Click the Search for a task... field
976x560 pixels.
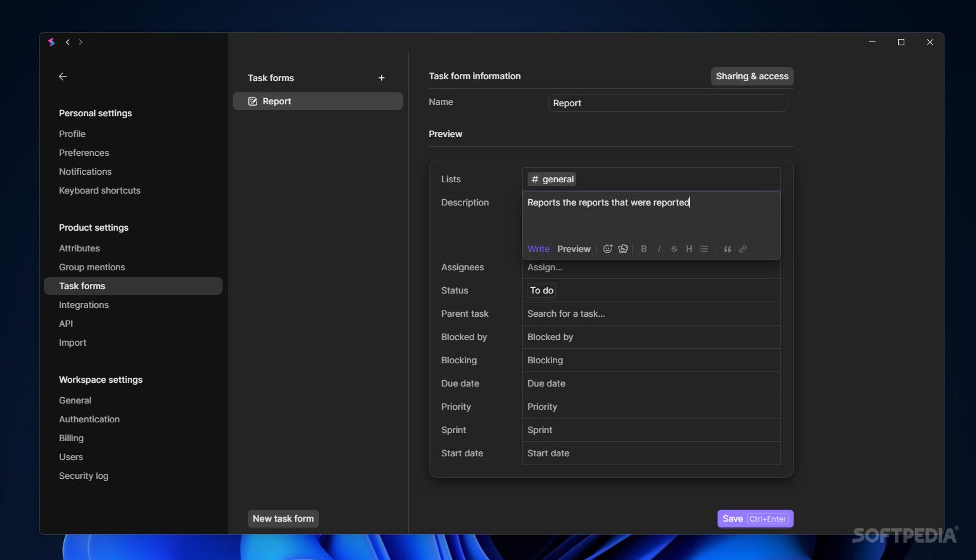[652, 314]
